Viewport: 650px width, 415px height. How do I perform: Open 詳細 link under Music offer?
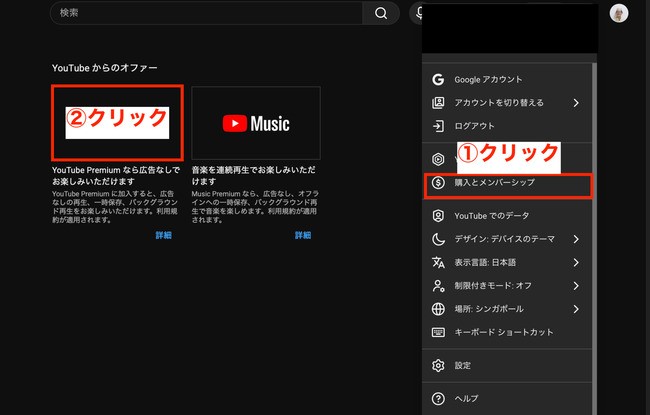coord(303,235)
